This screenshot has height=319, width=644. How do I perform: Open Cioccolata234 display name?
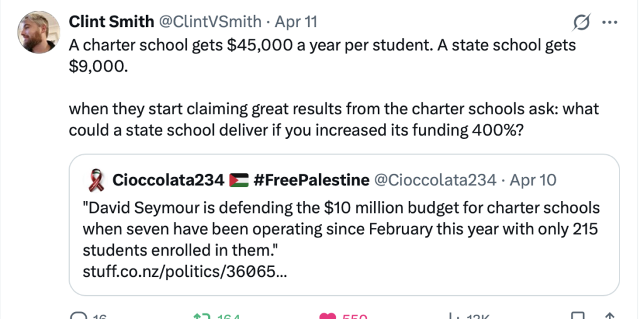click(168, 181)
